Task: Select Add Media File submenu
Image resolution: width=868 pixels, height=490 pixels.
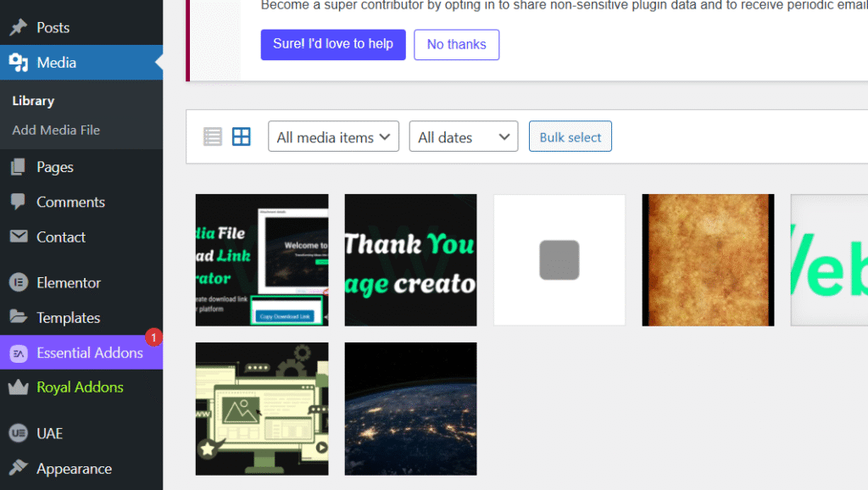Action: [56, 130]
